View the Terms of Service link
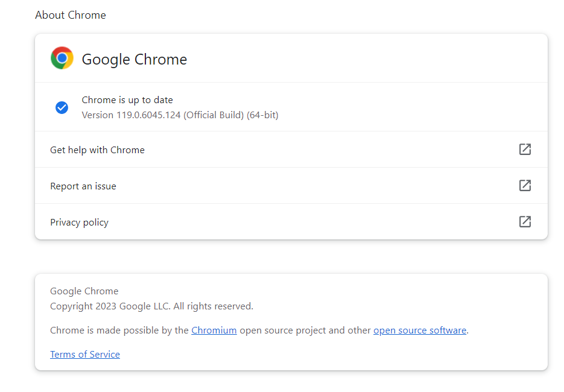 (x=85, y=355)
